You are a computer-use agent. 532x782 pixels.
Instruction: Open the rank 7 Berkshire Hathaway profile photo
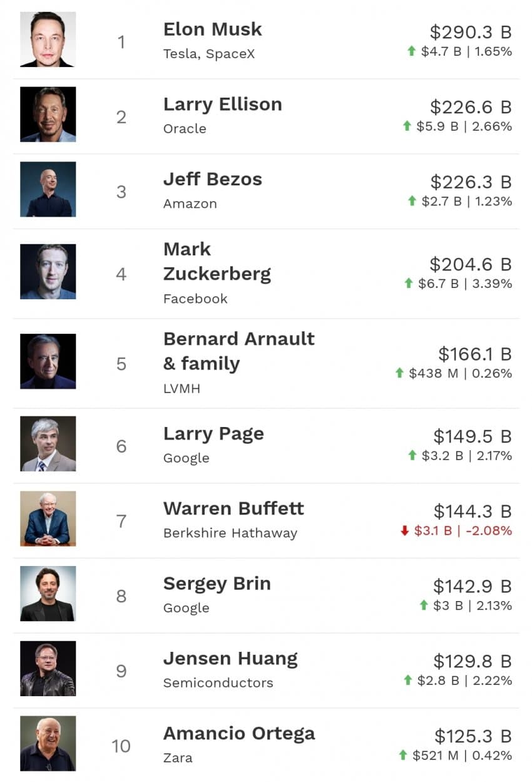pyautogui.click(x=48, y=518)
